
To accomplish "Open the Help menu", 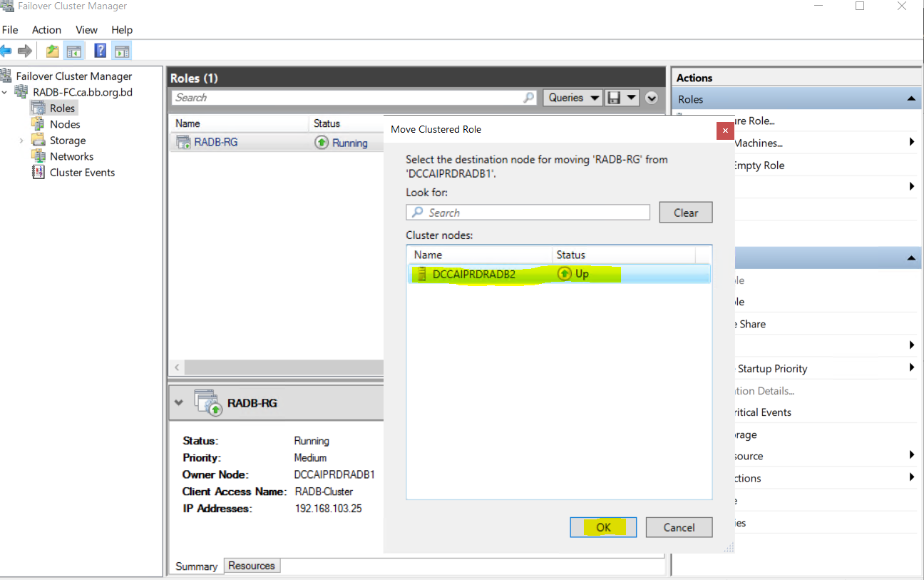I will [x=122, y=30].
